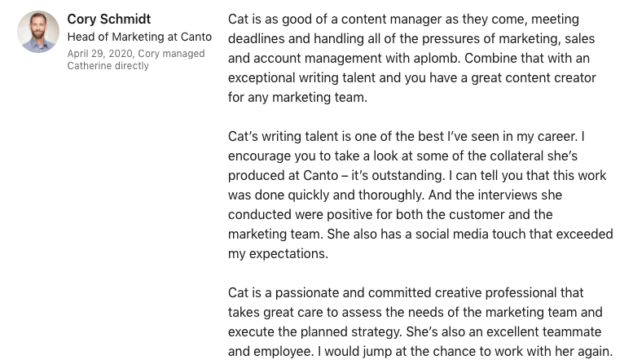Click the sentence starting "Cat's writing talent"

pos(406,137)
